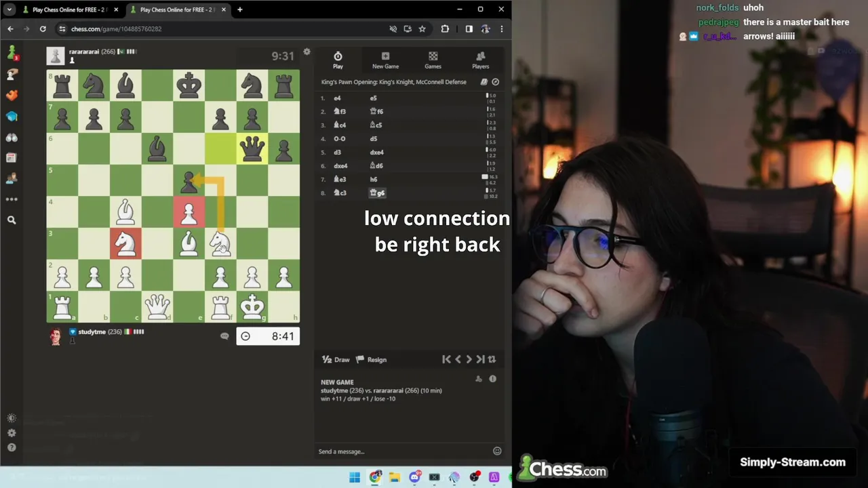Switch to the Players tab
Viewport: 868px width, 488px height.
coord(480,60)
